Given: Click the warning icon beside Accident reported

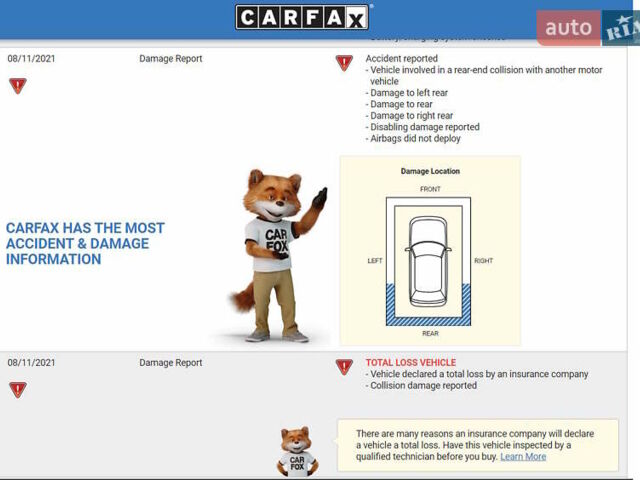Looking at the screenshot, I should pyautogui.click(x=344, y=63).
